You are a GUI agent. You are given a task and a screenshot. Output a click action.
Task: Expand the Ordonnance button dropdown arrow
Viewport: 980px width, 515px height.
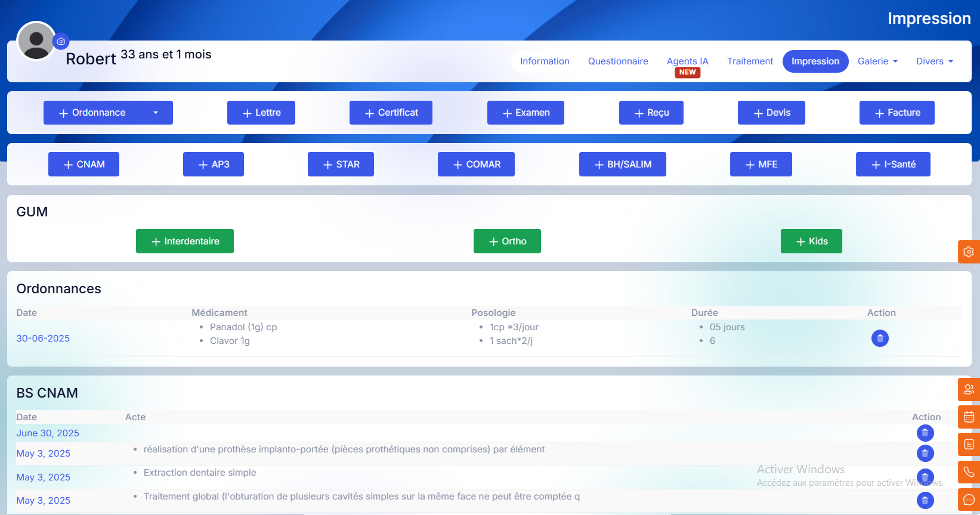156,113
